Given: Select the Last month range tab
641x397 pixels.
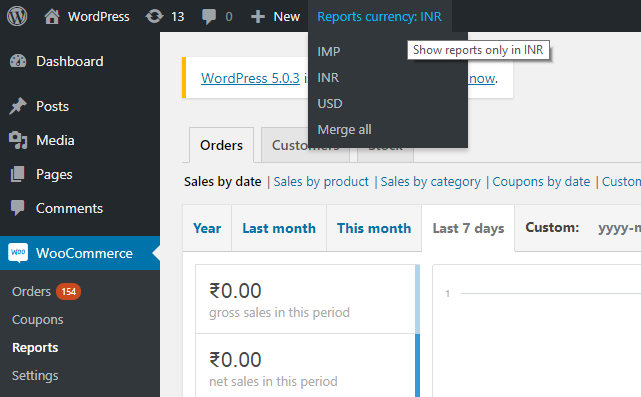Looking at the screenshot, I should (279, 228).
